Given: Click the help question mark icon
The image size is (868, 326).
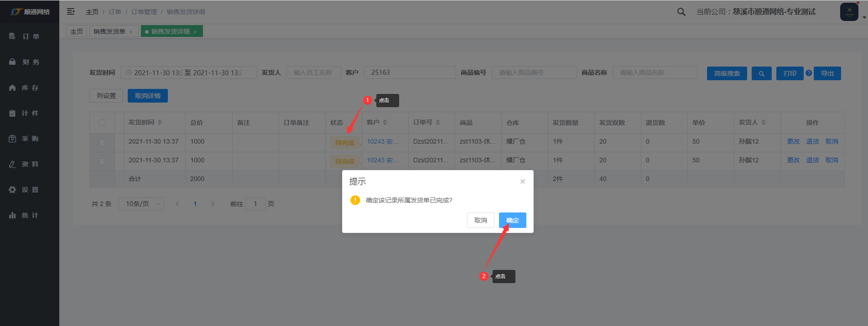Looking at the screenshot, I should pyautogui.click(x=809, y=73).
